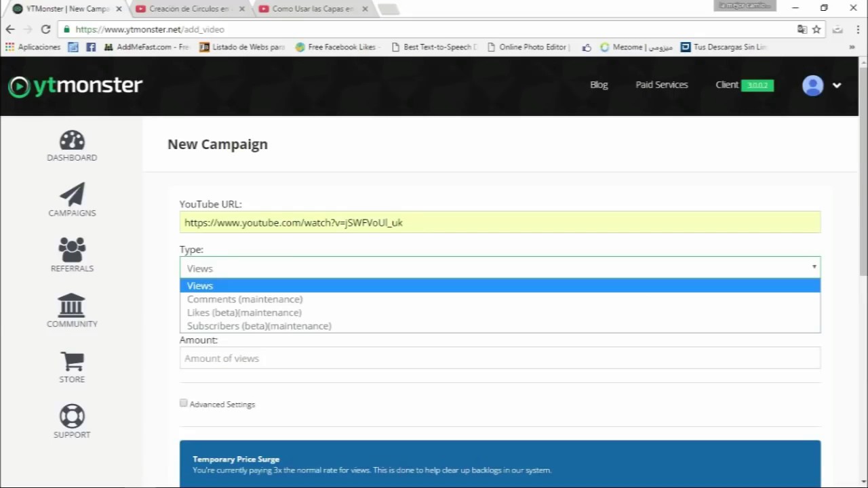Open the Facebook bookmark icon
This screenshot has height=488, width=868.
point(91,47)
